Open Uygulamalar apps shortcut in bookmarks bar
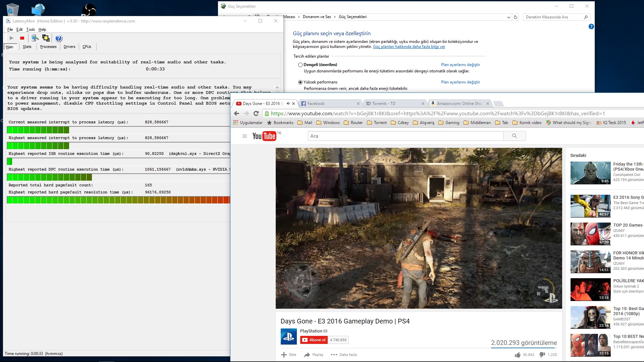 248,123
